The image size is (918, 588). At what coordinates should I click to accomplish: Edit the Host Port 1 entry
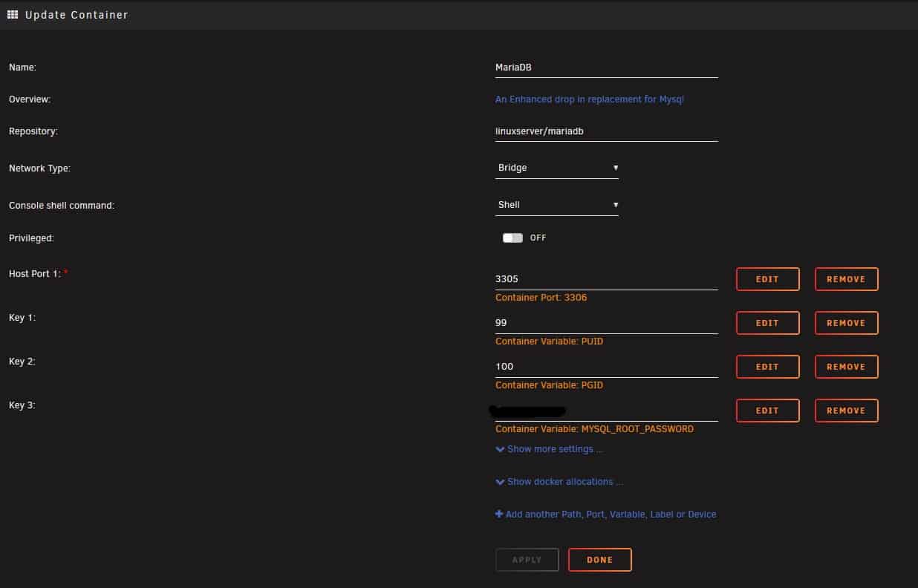pos(768,279)
